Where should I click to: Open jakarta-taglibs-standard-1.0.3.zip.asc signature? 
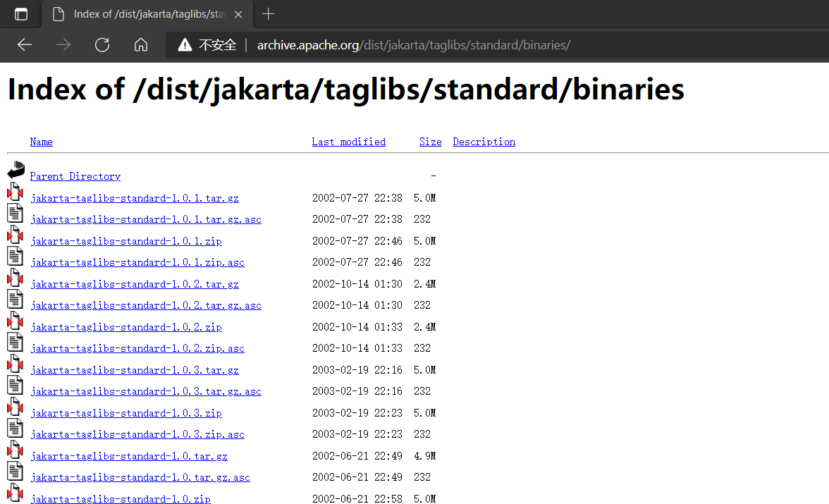(x=137, y=434)
